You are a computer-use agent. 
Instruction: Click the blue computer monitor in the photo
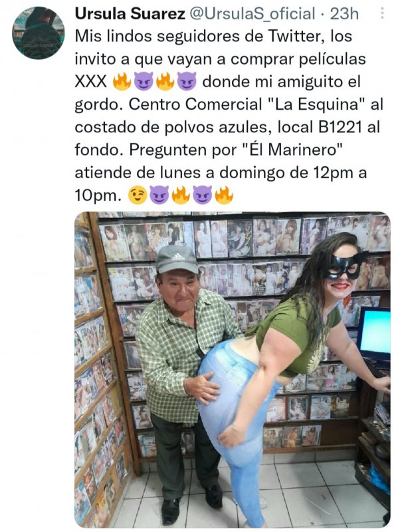coord(373,333)
